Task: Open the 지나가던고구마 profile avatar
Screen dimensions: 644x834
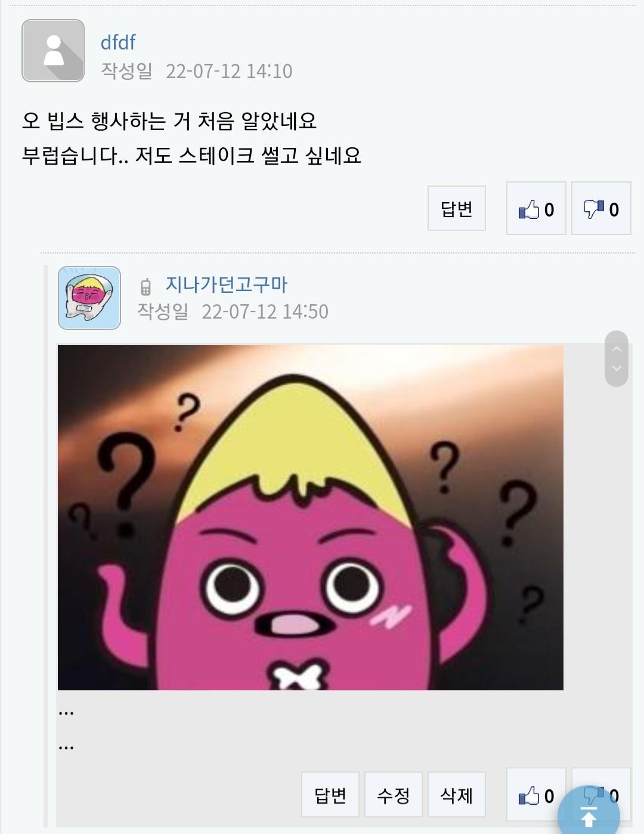Action: coord(89,298)
